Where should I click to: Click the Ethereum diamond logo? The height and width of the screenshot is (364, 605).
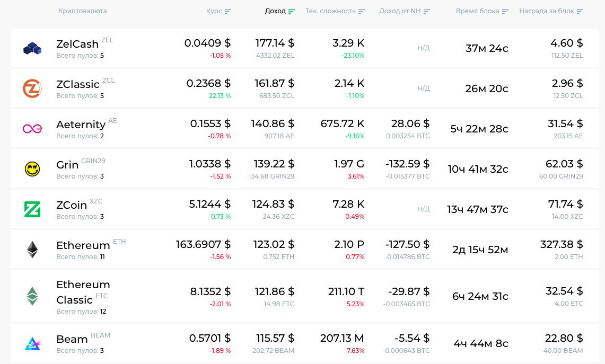32,250
